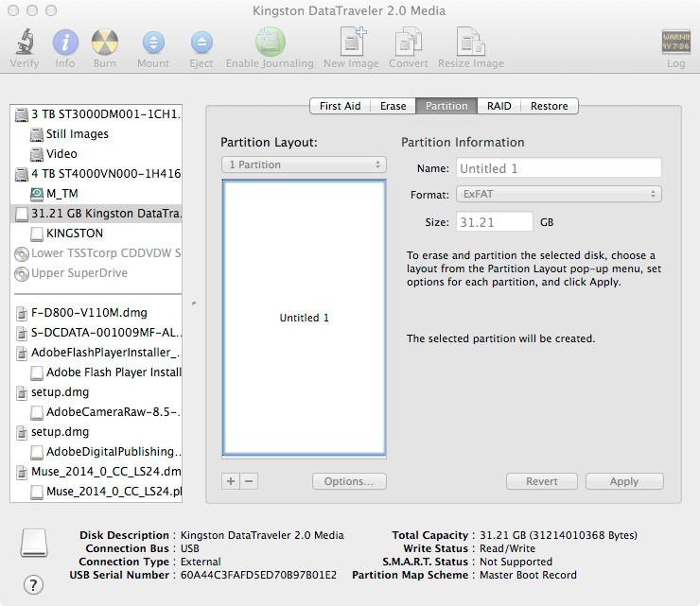The width and height of the screenshot is (700, 606).
Task: Select Muse_2014_0_CC_LS24.dmg image
Action: coord(96,472)
